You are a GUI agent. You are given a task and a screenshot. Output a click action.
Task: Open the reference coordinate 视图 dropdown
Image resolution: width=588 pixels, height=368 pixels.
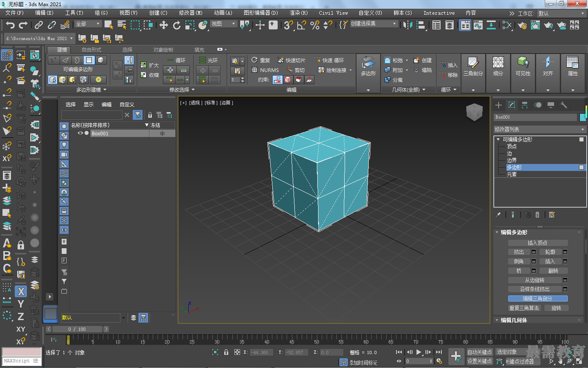[223, 24]
